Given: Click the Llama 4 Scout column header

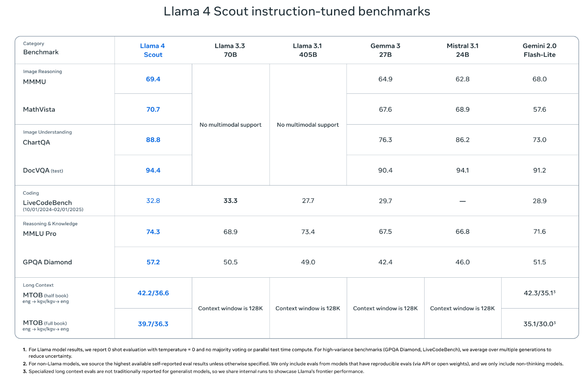Looking at the screenshot, I should pyautogui.click(x=153, y=50).
